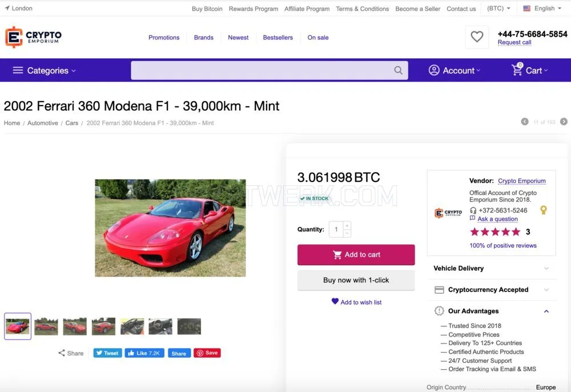Click the wishlist heart icon in header
Viewport: 571px width, 392px height.
coord(477,37)
